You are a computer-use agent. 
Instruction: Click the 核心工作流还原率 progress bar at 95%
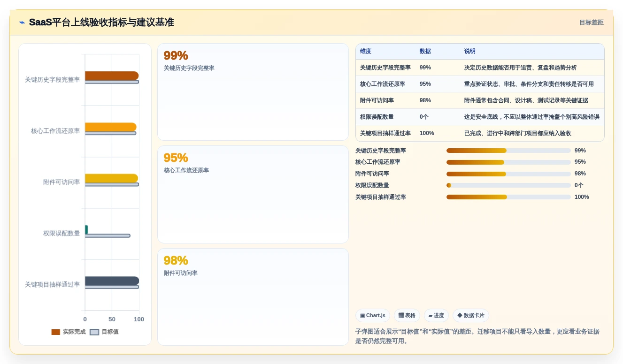508,162
